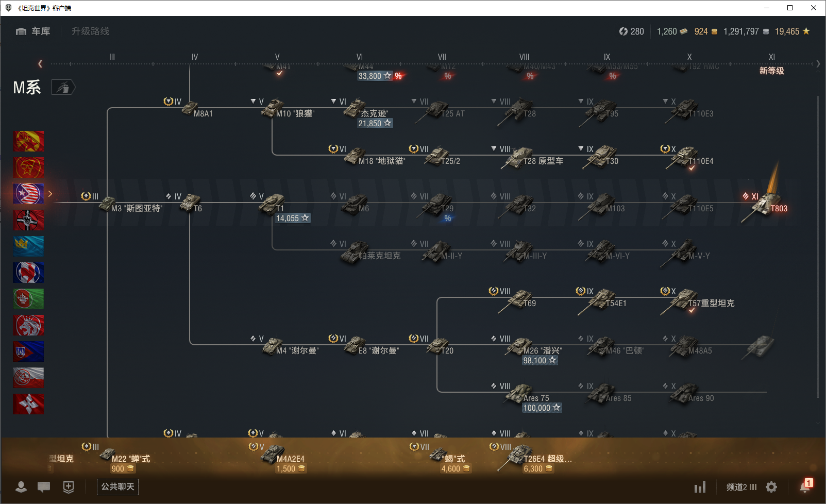This screenshot has height=504, width=826.
Task: Research 杰克逊 for 21,850 XP
Action: click(x=375, y=123)
